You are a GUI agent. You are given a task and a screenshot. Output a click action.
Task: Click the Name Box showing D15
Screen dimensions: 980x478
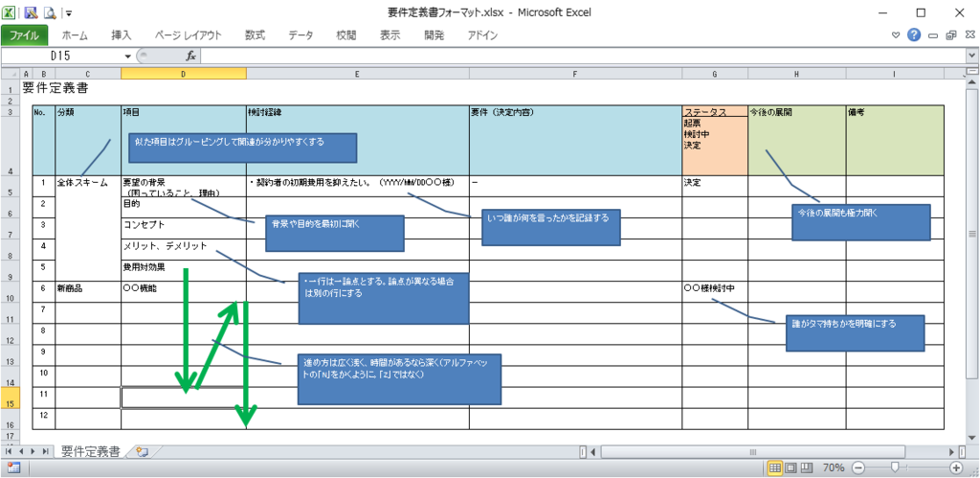(x=62, y=56)
